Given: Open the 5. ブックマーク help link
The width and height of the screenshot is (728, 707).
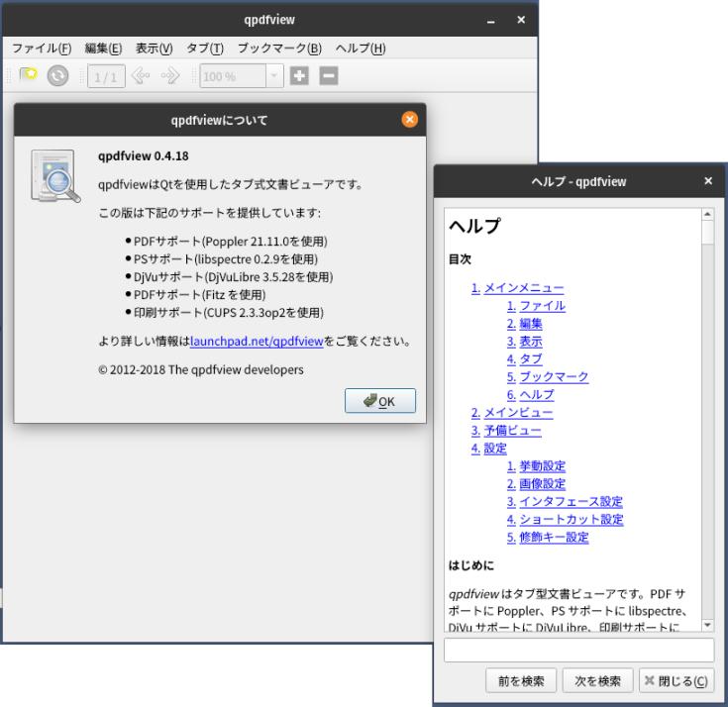Looking at the screenshot, I should click(548, 377).
